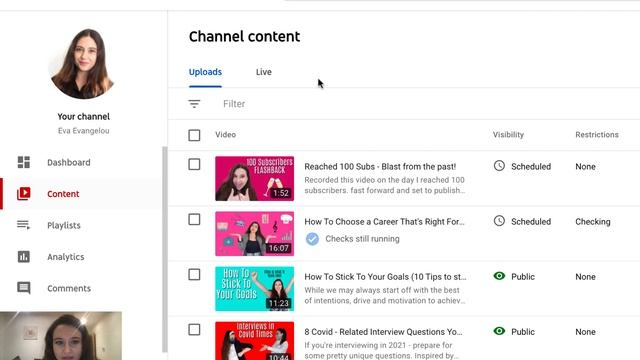Open Analytics from the sidebar

[66, 257]
